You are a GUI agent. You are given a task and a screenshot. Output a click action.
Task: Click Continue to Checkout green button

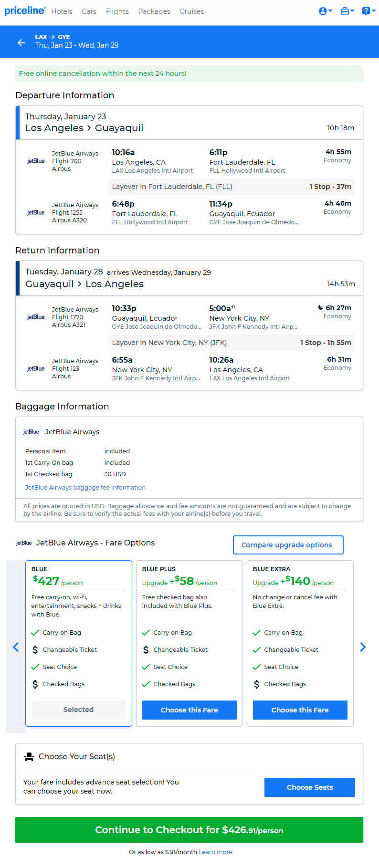tap(189, 830)
